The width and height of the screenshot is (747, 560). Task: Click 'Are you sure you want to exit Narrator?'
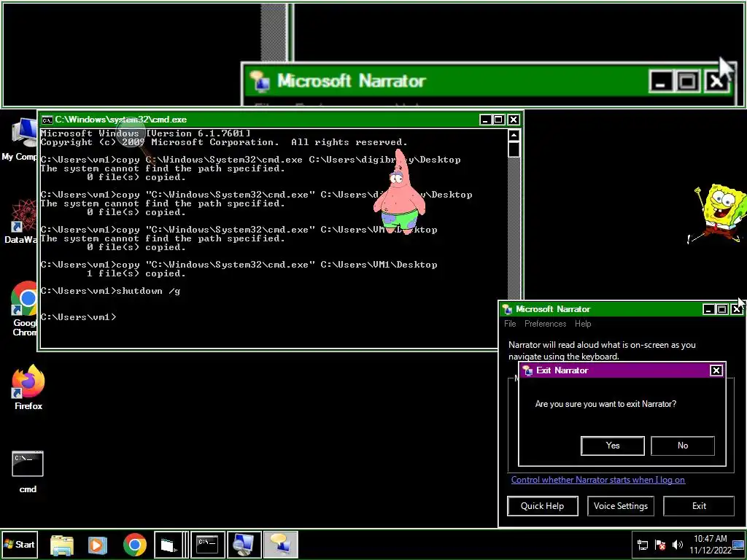pos(605,404)
